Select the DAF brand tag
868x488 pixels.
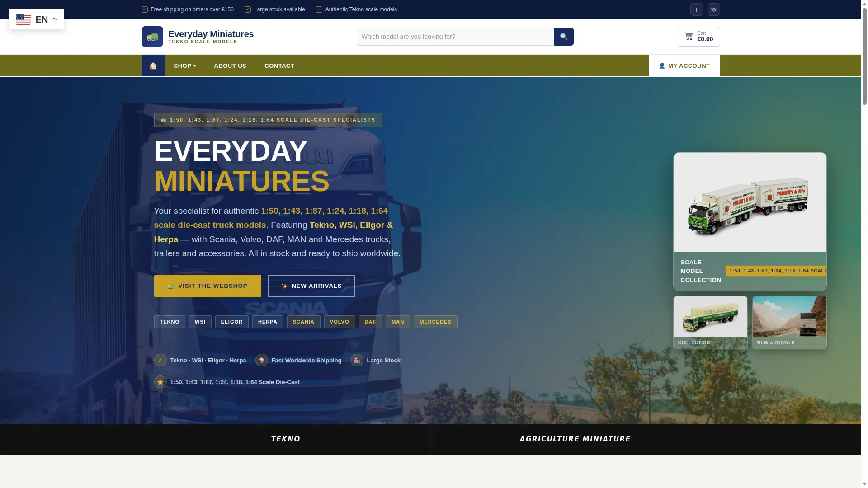370,322
